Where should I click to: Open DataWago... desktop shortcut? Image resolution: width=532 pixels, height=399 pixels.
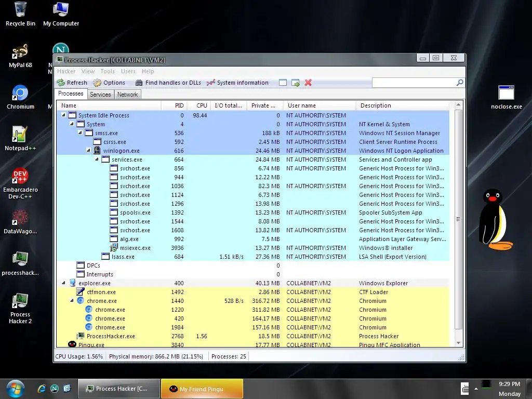coord(20,222)
